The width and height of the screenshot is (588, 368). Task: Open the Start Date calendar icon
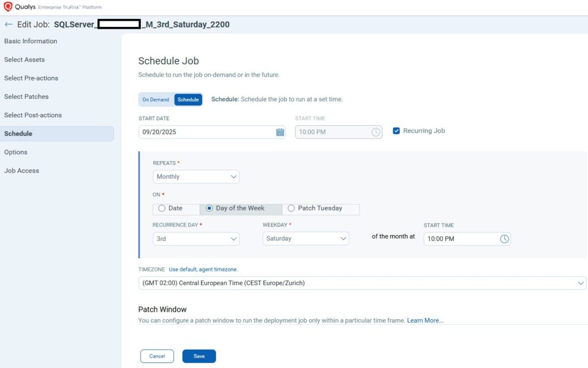280,132
